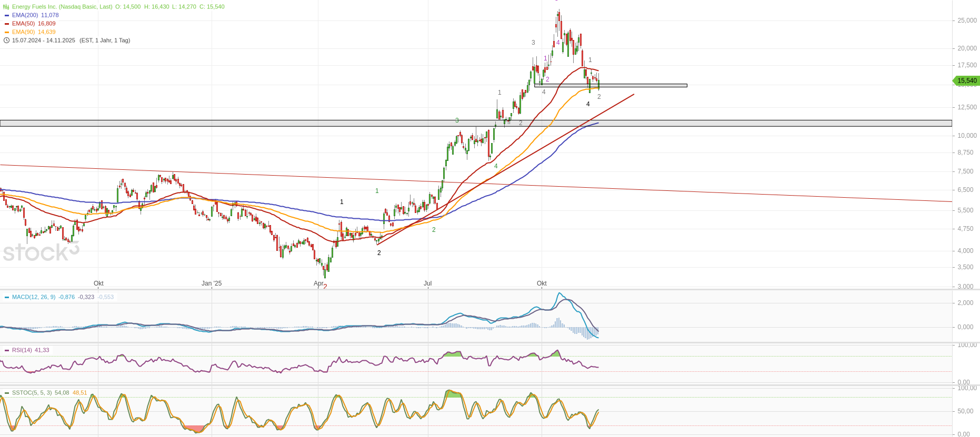Click the purple RSI legend color marker
Image resolution: width=980 pixels, height=437 pixels.
tap(7, 350)
